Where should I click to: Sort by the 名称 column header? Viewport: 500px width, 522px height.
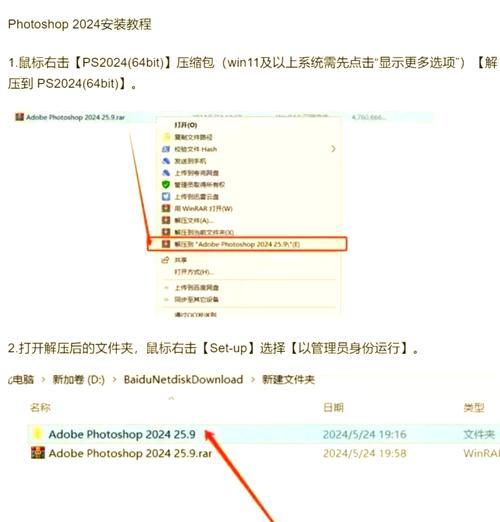[40, 407]
